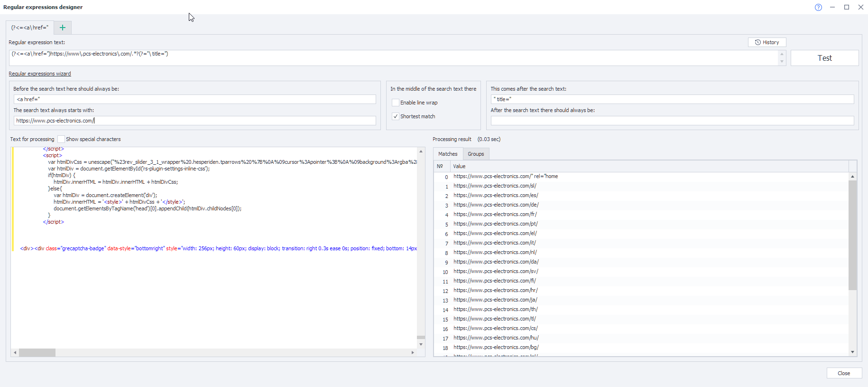Click the Value column header
Viewport: 868px width, 387px height.
(649, 166)
